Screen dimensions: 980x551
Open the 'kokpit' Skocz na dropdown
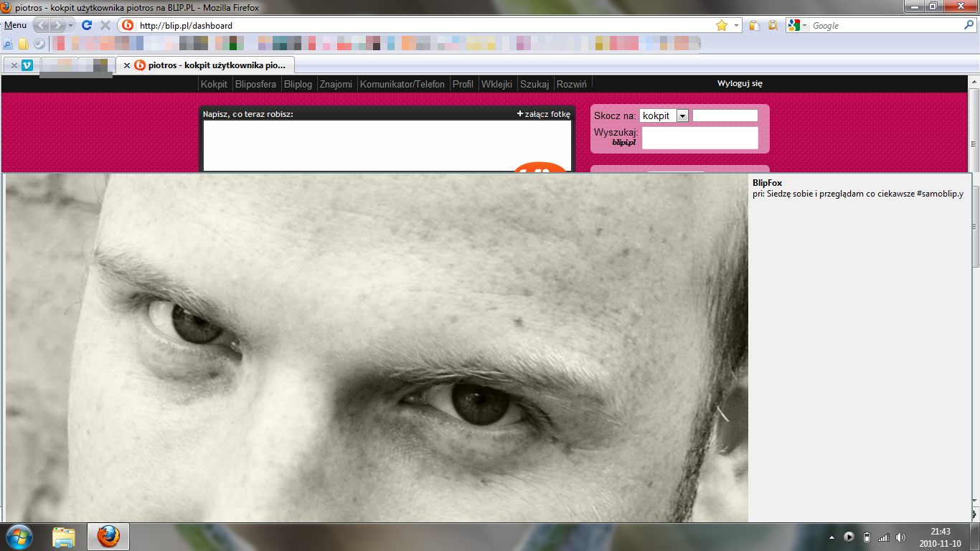(682, 116)
